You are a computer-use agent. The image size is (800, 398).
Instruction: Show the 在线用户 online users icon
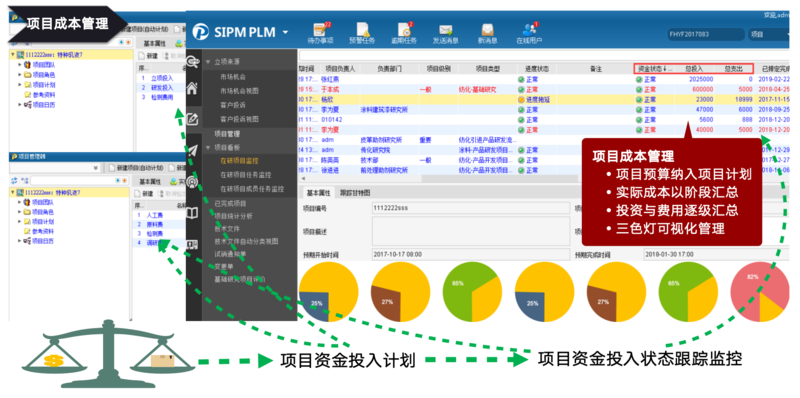pyautogui.click(x=529, y=33)
